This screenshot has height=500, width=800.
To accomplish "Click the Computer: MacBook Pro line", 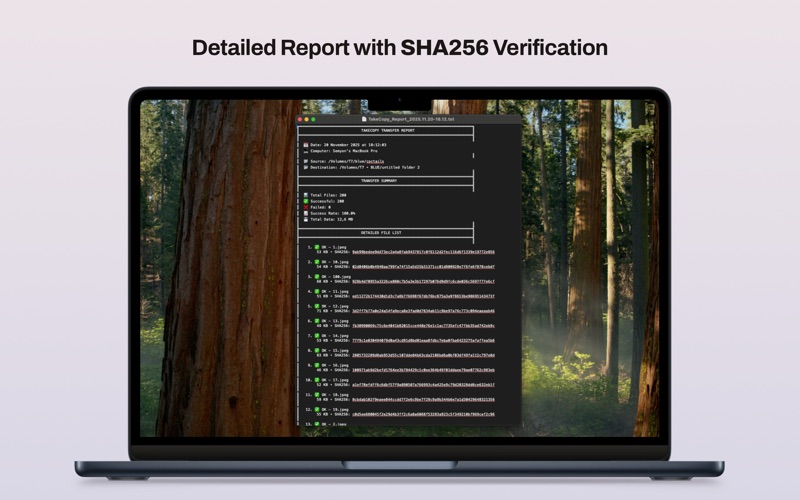I will (x=344, y=152).
